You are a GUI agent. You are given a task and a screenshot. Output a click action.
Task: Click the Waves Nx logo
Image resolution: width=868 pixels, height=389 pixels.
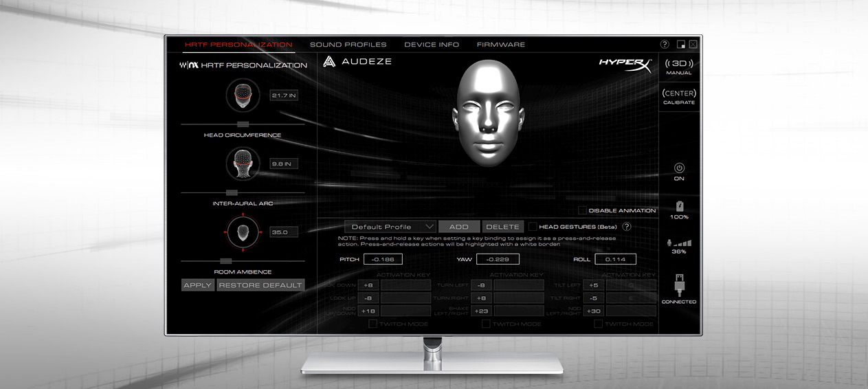coord(189,65)
